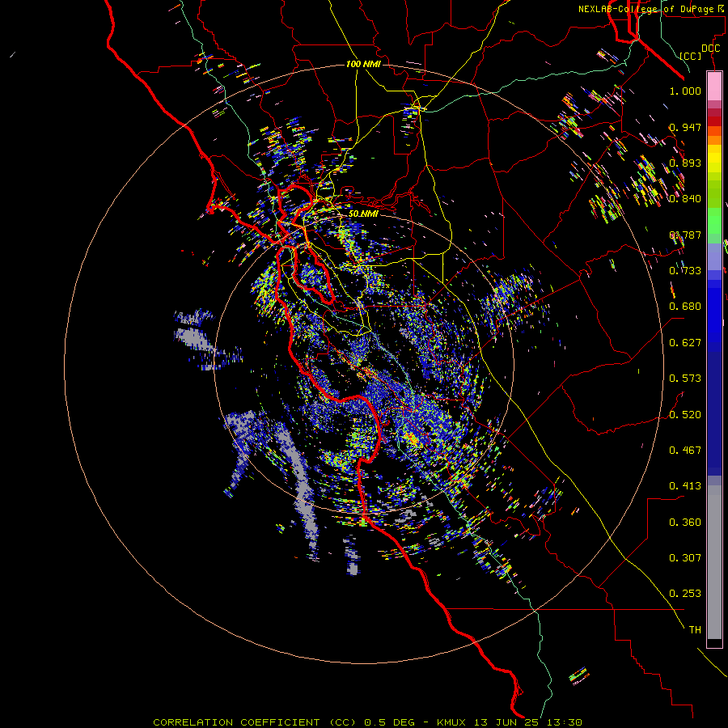
Task: Click the 0.840 scale value
Action: click(685, 199)
